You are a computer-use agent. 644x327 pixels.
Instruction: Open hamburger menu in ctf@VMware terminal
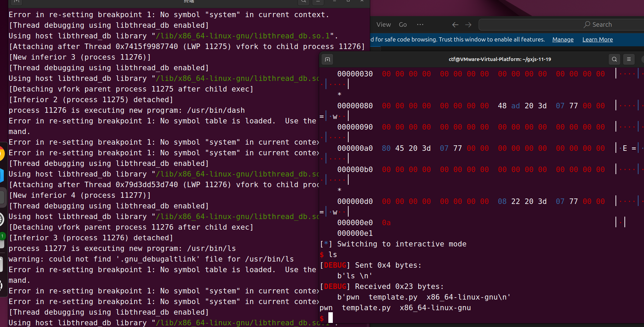click(629, 59)
